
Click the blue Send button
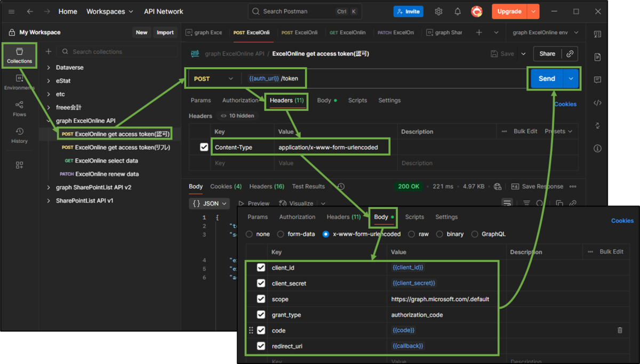coord(547,78)
